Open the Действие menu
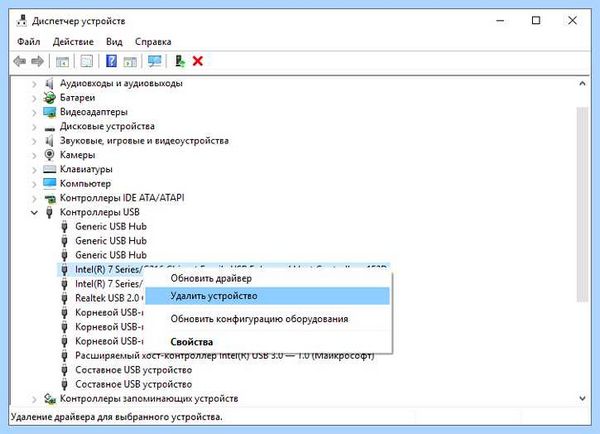Screen dimensions: 600x434 [73, 42]
